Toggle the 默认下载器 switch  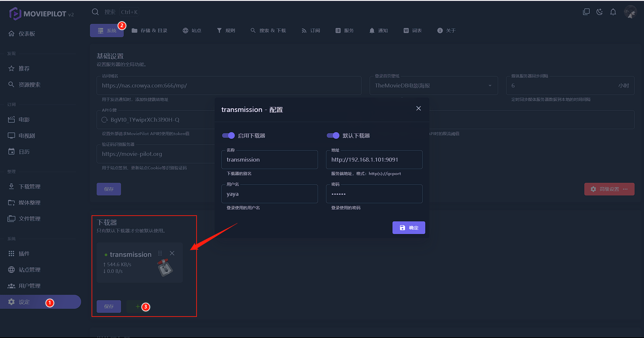tap(333, 135)
